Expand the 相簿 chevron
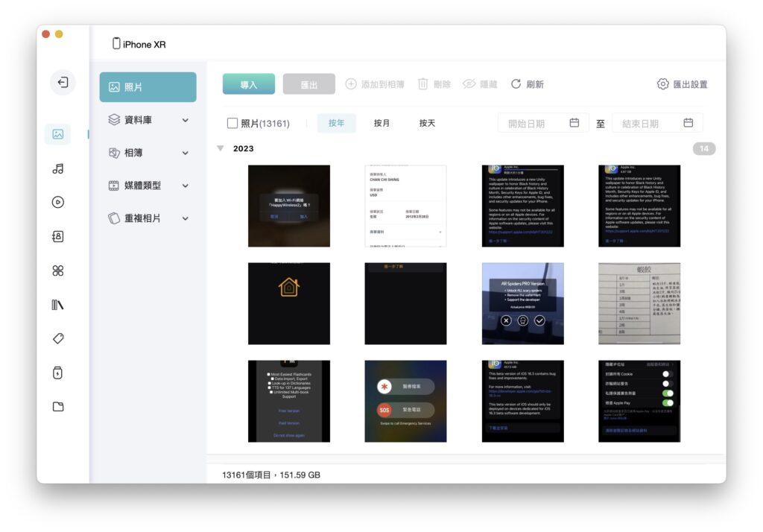 (186, 153)
